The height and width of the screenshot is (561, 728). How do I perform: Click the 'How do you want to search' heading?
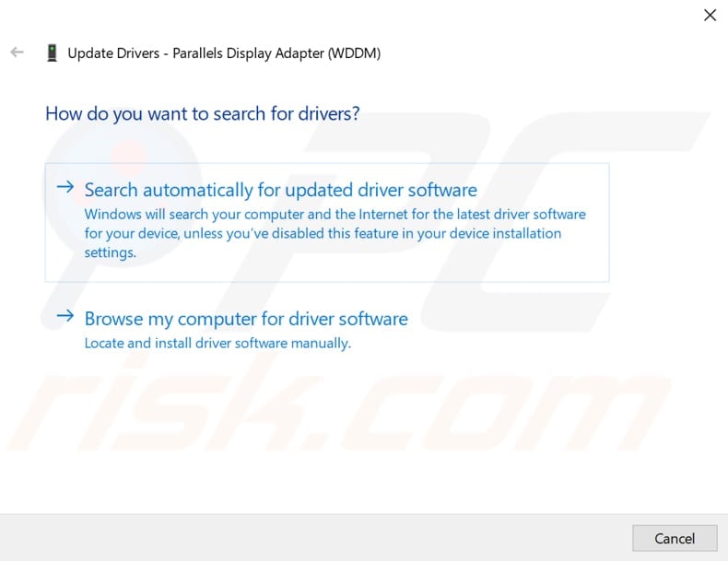click(x=202, y=114)
